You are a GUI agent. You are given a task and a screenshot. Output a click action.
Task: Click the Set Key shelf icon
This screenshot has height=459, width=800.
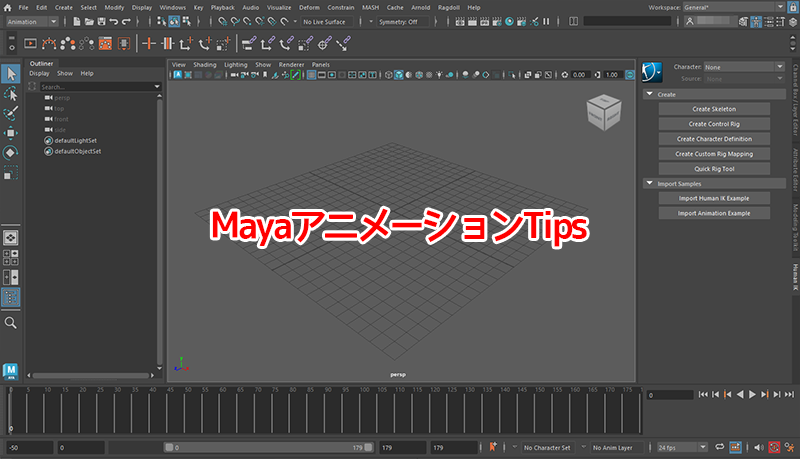coord(149,44)
